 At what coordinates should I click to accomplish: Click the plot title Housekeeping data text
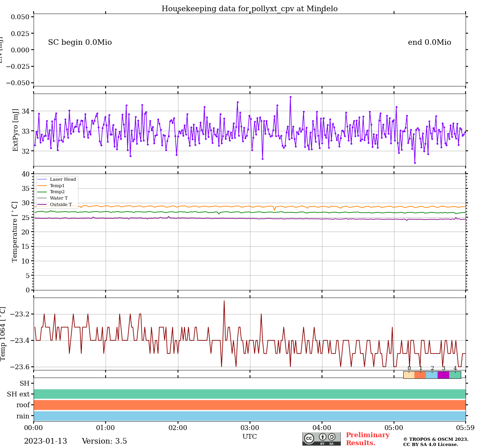click(x=250, y=9)
